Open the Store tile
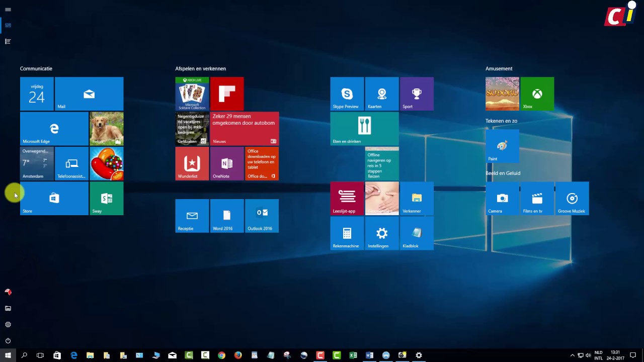 point(54,198)
